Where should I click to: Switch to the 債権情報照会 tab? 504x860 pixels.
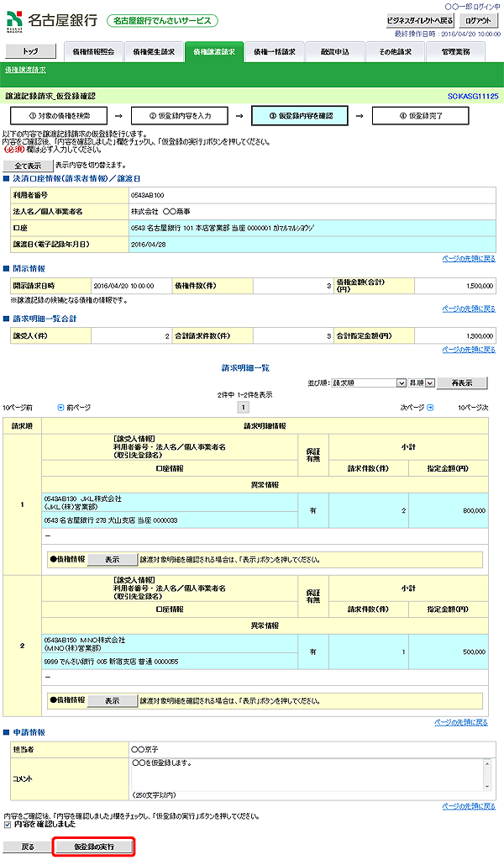tap(94, 51)
